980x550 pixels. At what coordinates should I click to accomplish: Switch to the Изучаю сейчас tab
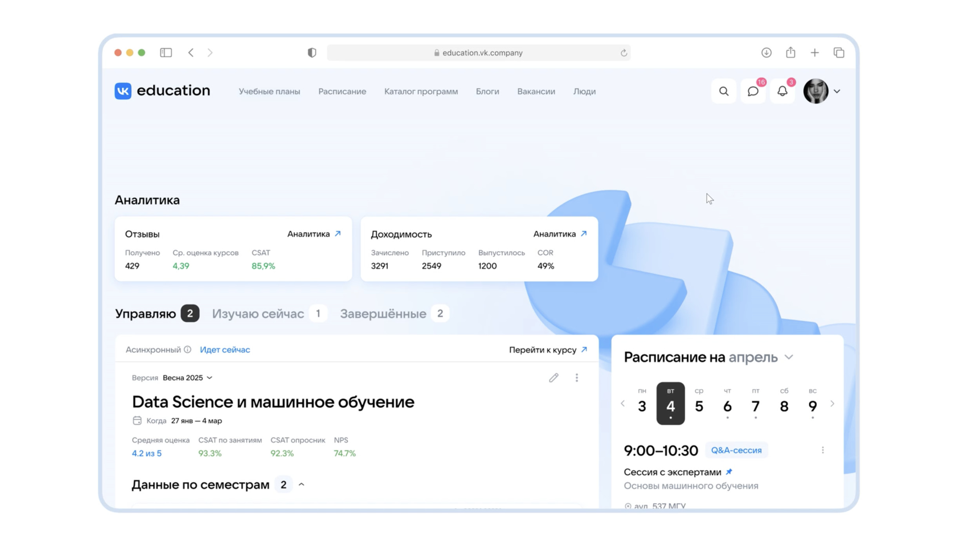pos(258,314)
